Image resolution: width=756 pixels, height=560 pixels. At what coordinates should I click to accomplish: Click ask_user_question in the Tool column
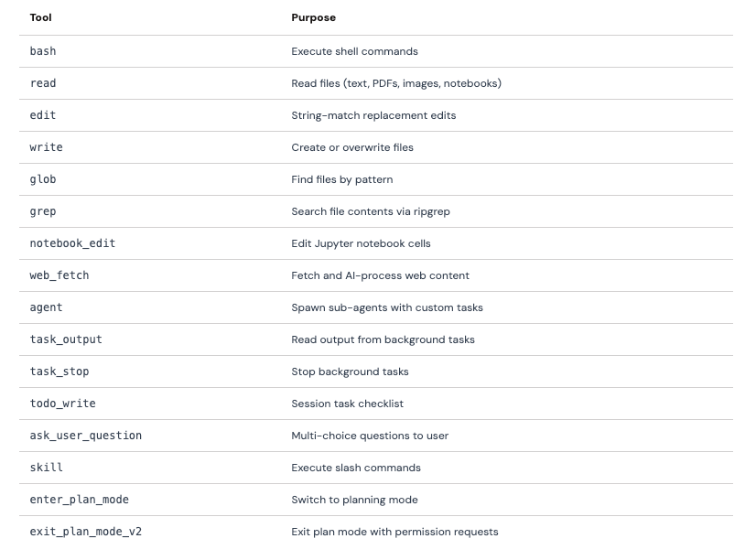click(x=86, y=436)
